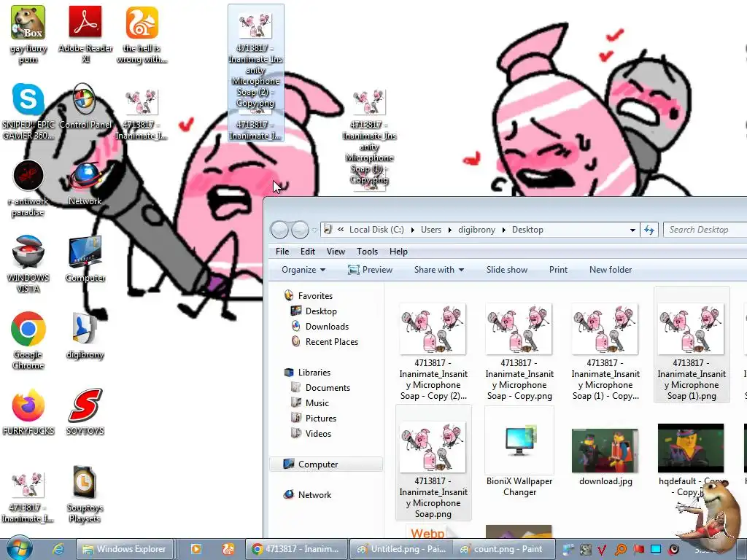The width and height of the screenshot is (747, 560).
Task: Select desktop file Microphone Soap (2) - Copy.png
Action: tap(255, 57)
